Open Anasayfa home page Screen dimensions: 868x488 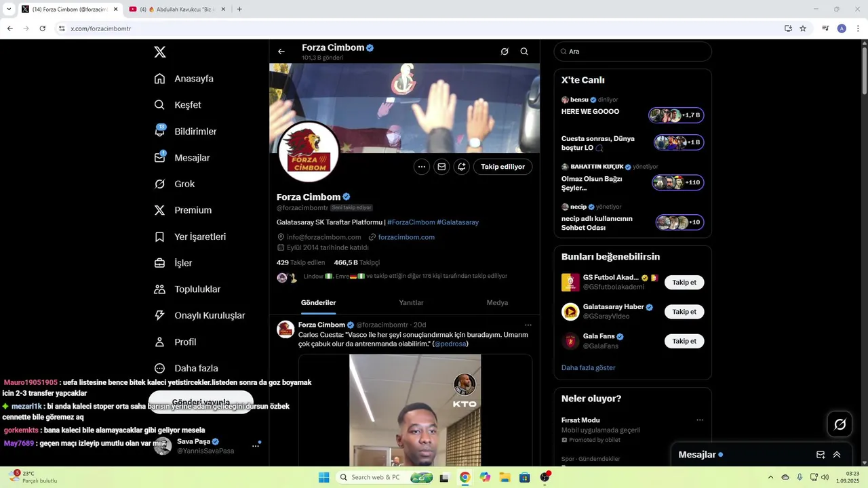point(184,79)
